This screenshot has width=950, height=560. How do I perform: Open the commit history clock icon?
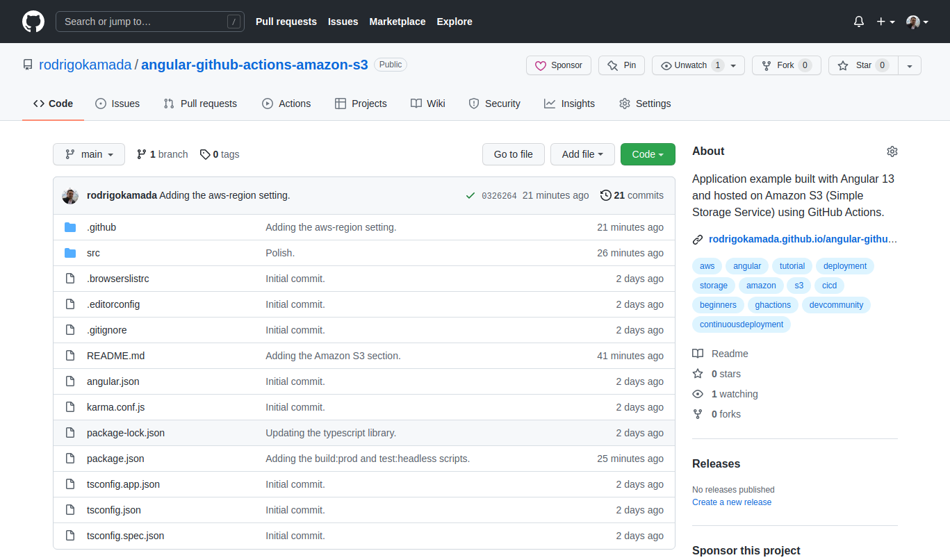click(605, 195)
